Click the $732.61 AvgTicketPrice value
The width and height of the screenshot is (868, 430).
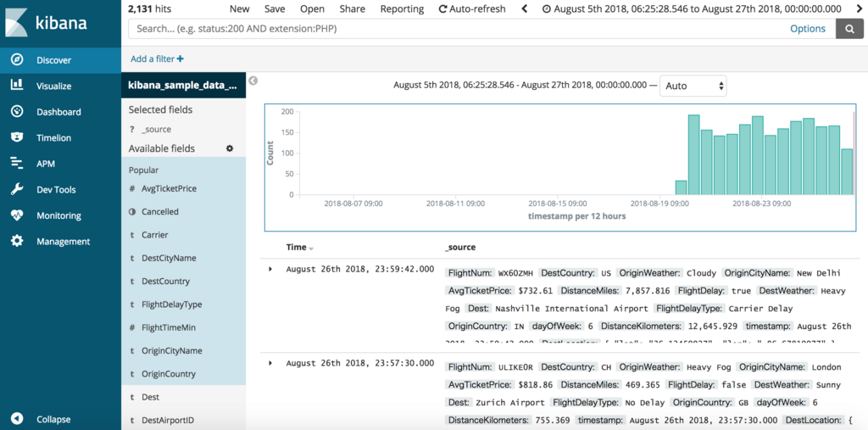536,290
